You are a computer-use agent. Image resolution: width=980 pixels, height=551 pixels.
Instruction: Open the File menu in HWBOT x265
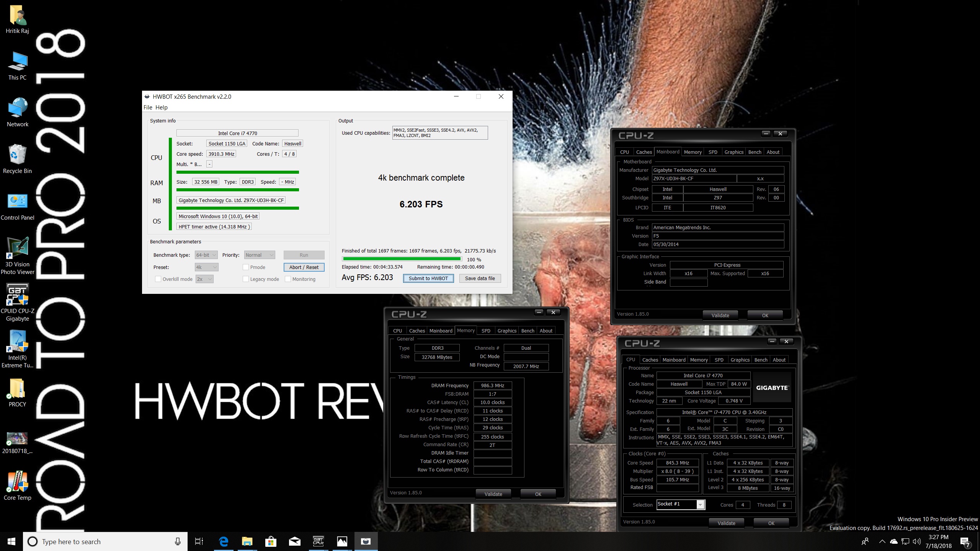148,107
